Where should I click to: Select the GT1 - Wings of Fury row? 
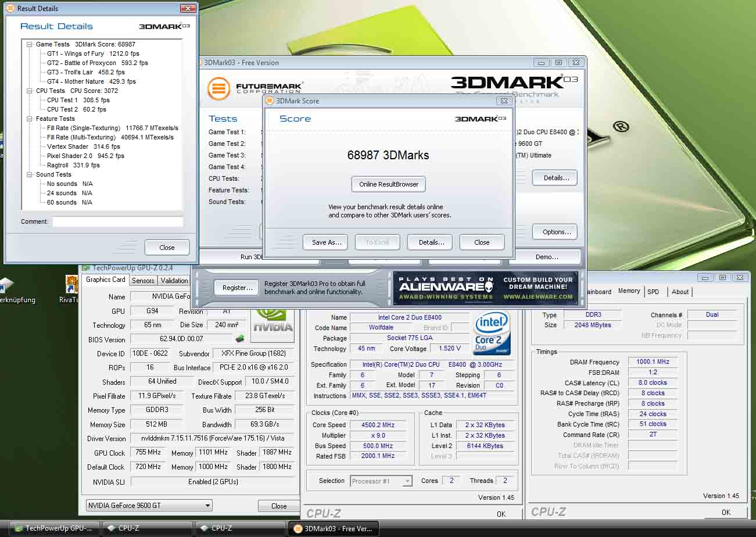click(x=93, y=53)
